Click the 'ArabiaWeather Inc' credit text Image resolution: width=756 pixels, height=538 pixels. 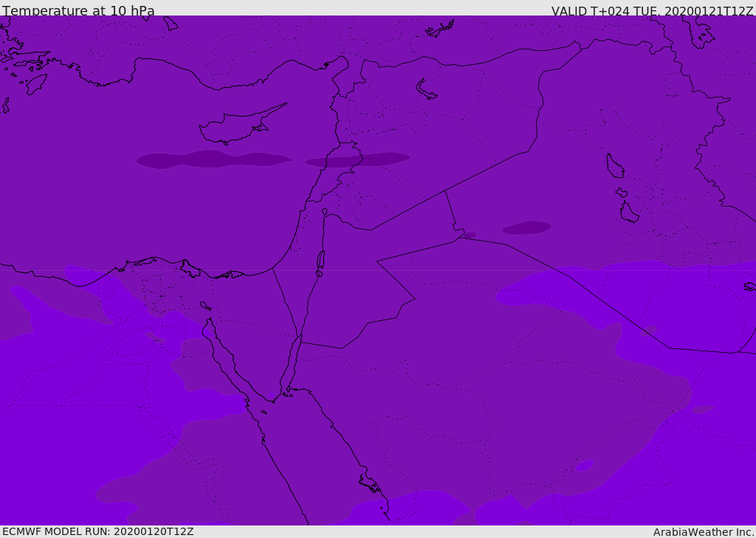click(x=703, y=532)
